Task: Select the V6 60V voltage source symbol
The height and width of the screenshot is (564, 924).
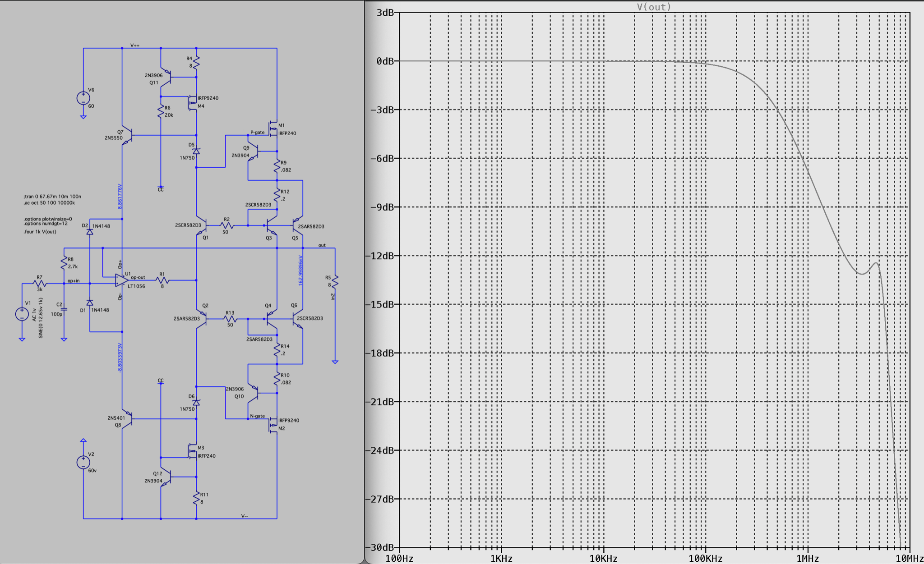Action: click(83, 98)
